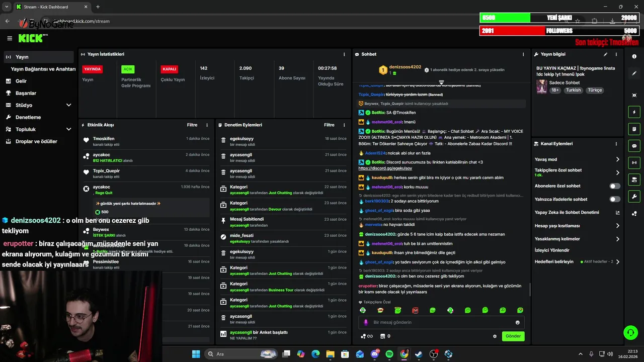Toggle Yalnızca ifadelerle sohbet switch
This screenshot has width=644, height=362.
(x=615, y=199)
